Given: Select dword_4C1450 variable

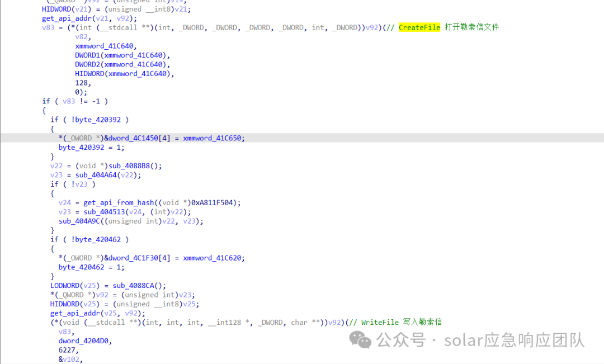Looking at the screenshot, I should (x=133, y=138).
